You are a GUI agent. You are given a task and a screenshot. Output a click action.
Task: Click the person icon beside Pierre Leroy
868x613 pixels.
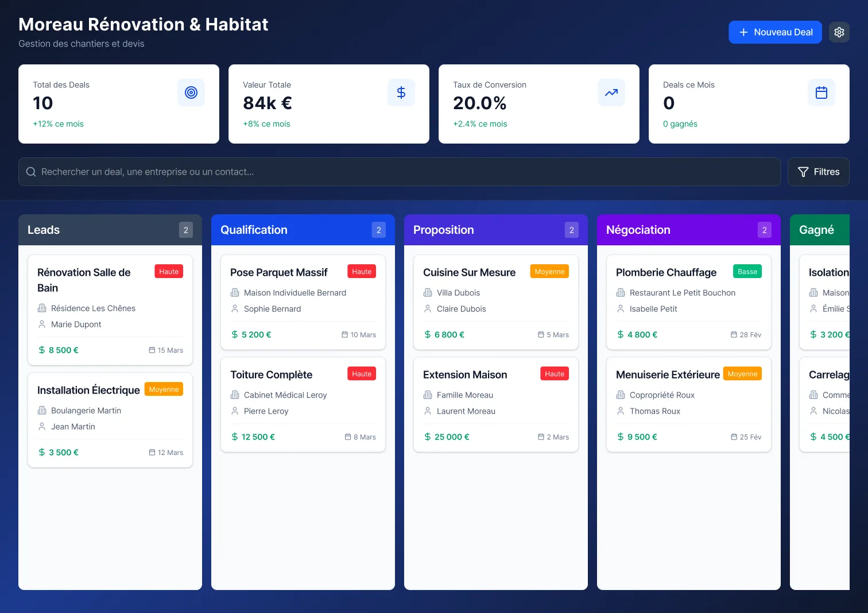[235, 411]
